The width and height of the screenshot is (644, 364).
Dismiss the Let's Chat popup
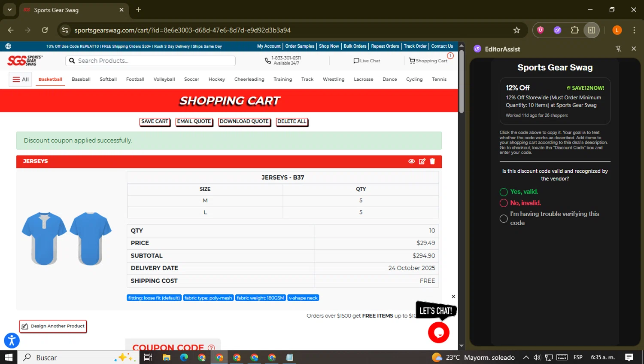click(453, 297)
